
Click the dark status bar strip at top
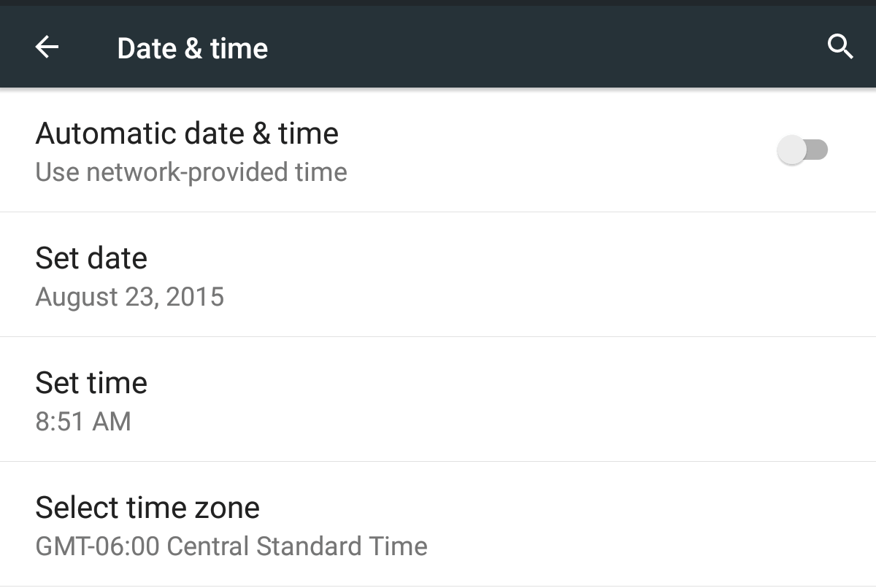pyautogui.click(x=438, y=3)
